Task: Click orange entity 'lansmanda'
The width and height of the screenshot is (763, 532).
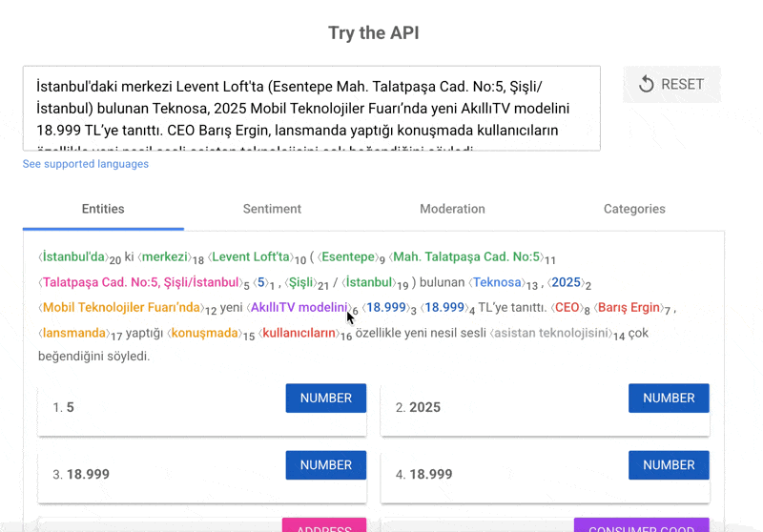Action: click(x=74, y=333)
